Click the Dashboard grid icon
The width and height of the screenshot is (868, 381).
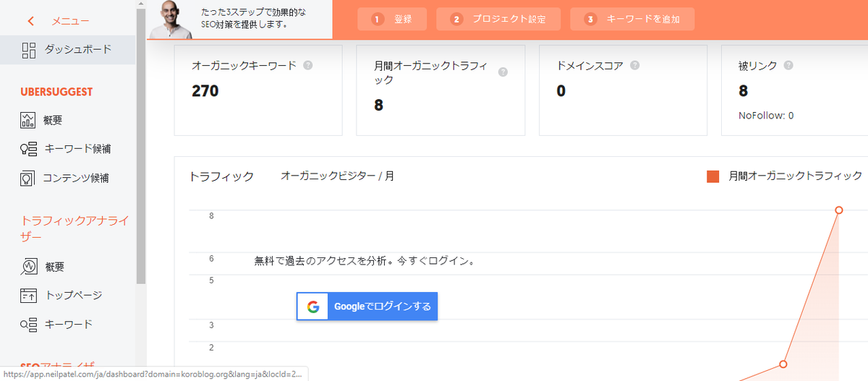pos(29,50)
